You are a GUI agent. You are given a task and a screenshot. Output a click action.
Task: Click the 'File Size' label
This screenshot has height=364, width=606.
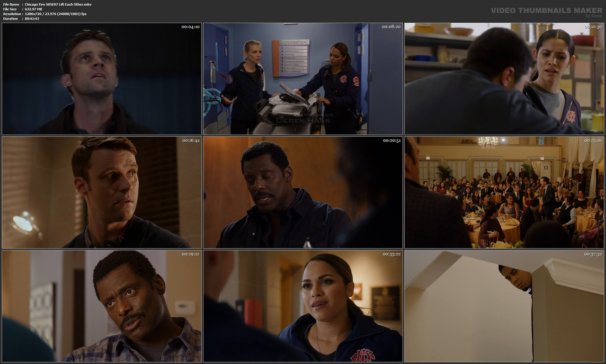[x=10, y=9]
